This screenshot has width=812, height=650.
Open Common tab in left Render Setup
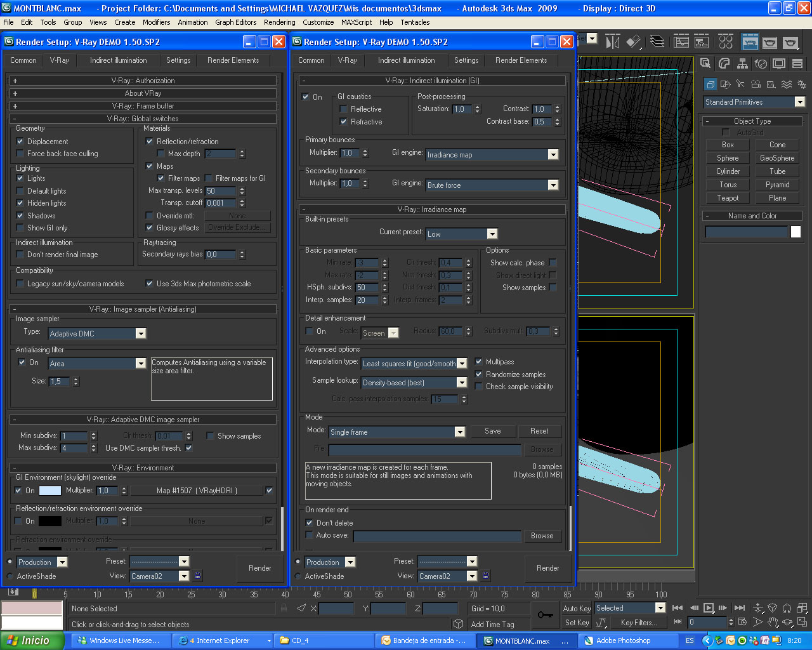(23, 60)
